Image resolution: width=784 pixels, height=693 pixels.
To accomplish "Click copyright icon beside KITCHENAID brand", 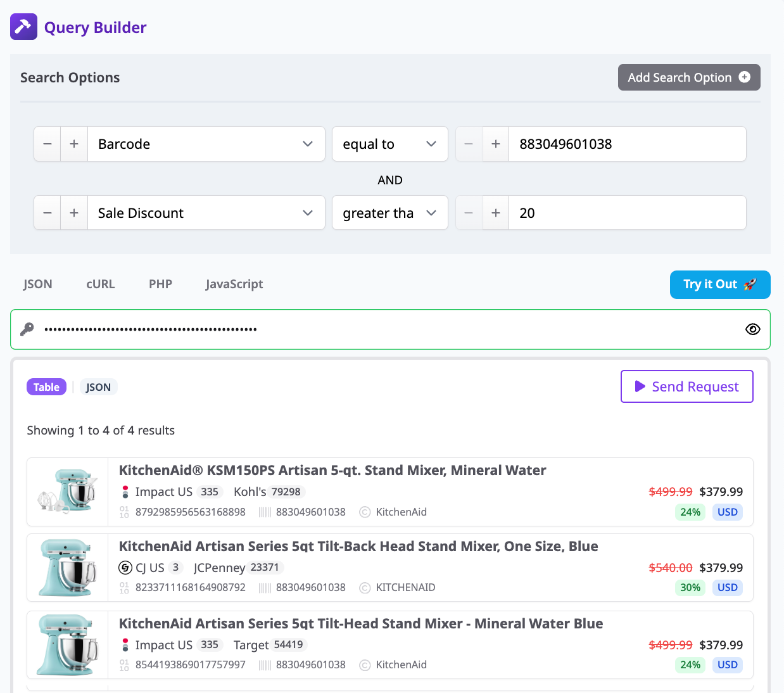I will click(x=365, y=588).
